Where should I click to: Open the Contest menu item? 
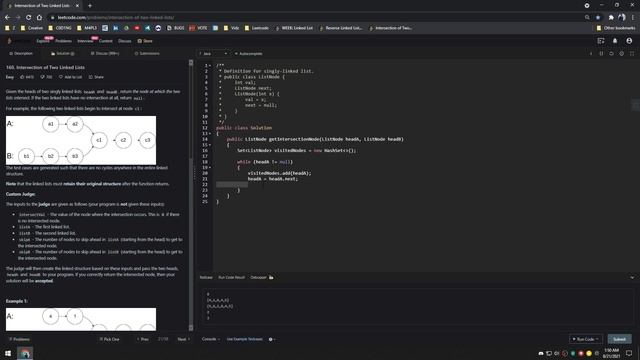(105, 41)
